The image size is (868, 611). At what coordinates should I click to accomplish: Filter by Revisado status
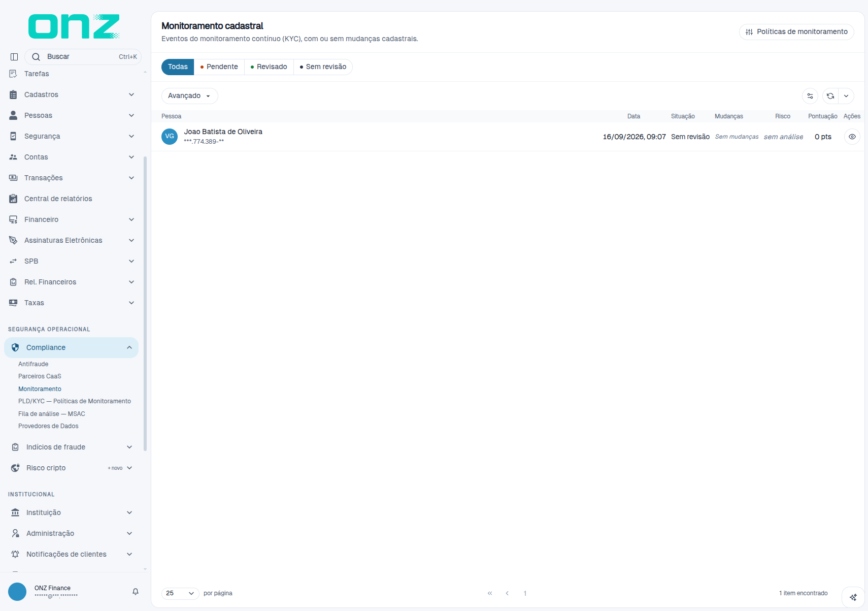point(269,67)
